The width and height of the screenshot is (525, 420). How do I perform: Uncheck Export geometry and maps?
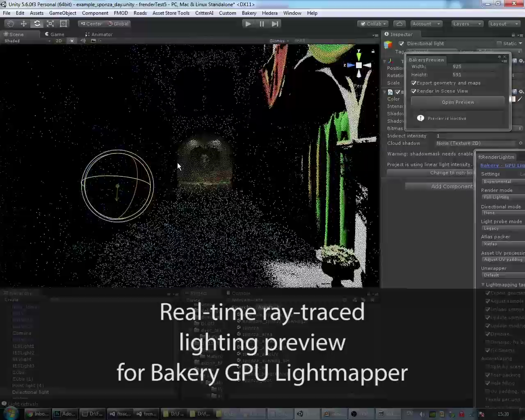pos(414,83)
